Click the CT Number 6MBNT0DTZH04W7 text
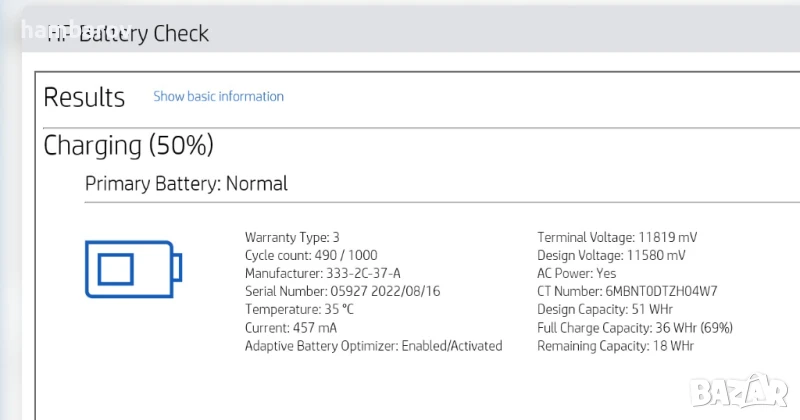The image size is (800, 420). pyautogui.click(x=627, y=292)
